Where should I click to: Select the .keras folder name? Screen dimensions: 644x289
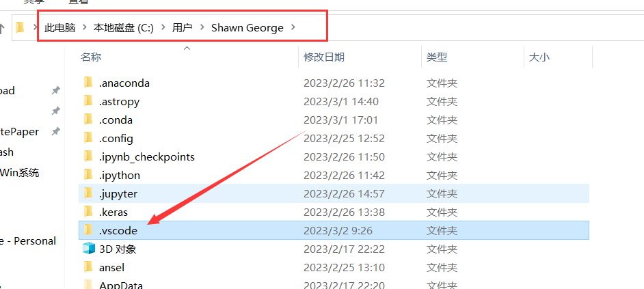113,212
